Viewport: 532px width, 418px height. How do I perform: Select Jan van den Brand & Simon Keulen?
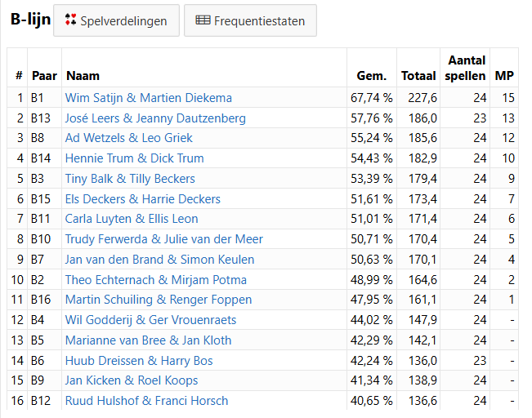[x=159, y=260]
